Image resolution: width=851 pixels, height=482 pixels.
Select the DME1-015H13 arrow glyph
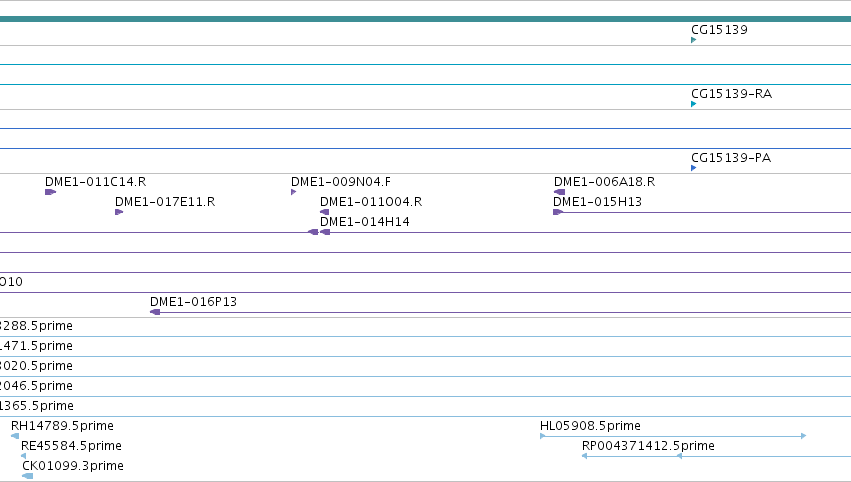pyautogui.click(x=558, y=212)
